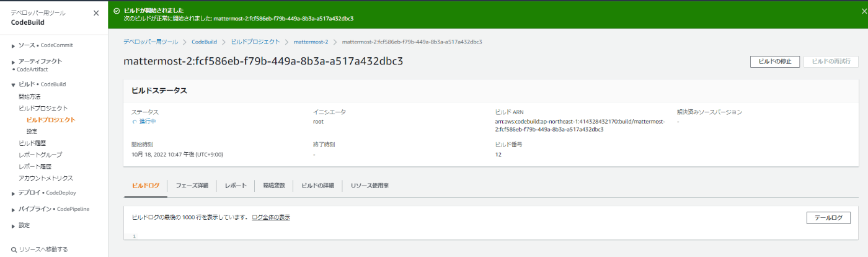Viewport: 868px width, 257px height.
Task: Go to ビルドプロジェクト breadcrumb link
Action: (x=255, y=42)
